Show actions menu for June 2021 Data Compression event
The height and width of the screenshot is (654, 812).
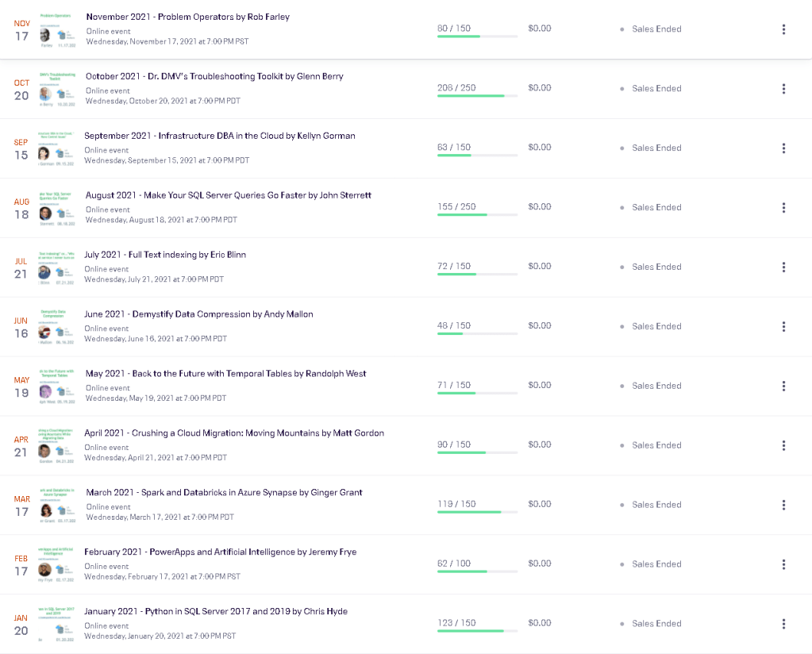pos(783,326)
